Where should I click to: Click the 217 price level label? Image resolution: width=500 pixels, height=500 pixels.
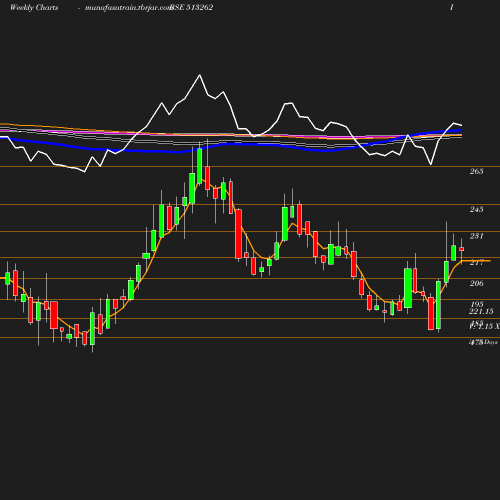(476, 263)
